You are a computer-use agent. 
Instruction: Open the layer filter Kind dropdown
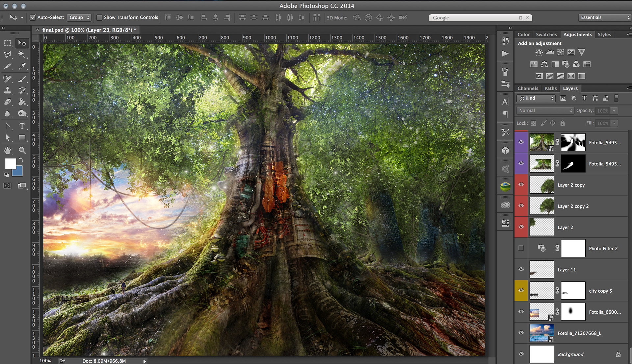[x=536, y=98]
